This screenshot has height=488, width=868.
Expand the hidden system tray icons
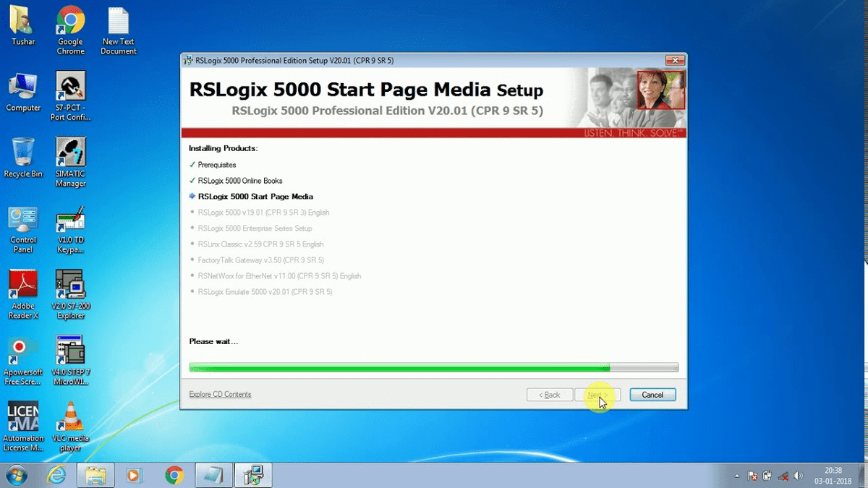(x=736, y=476)
